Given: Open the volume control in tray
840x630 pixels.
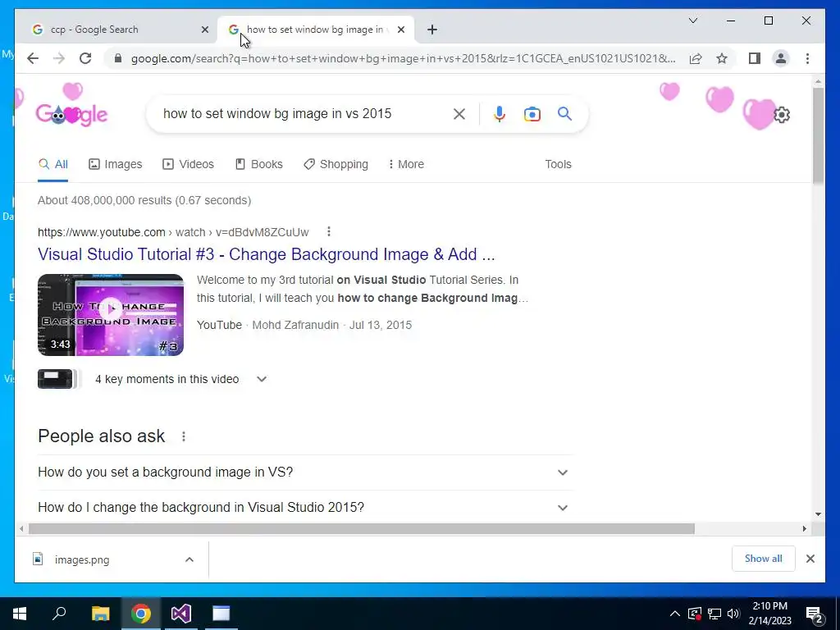Looking at the screenshot, I should [x=733, y=614].
